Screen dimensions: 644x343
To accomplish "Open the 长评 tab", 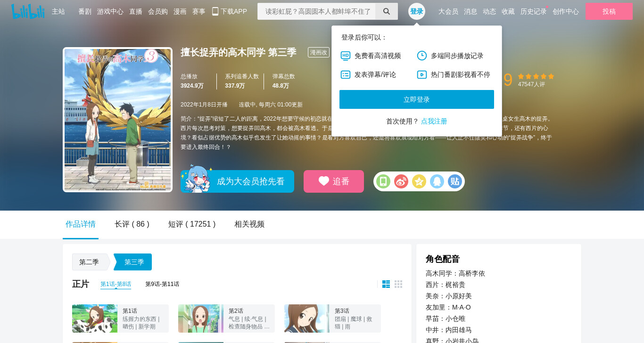I will click(132, 224).
